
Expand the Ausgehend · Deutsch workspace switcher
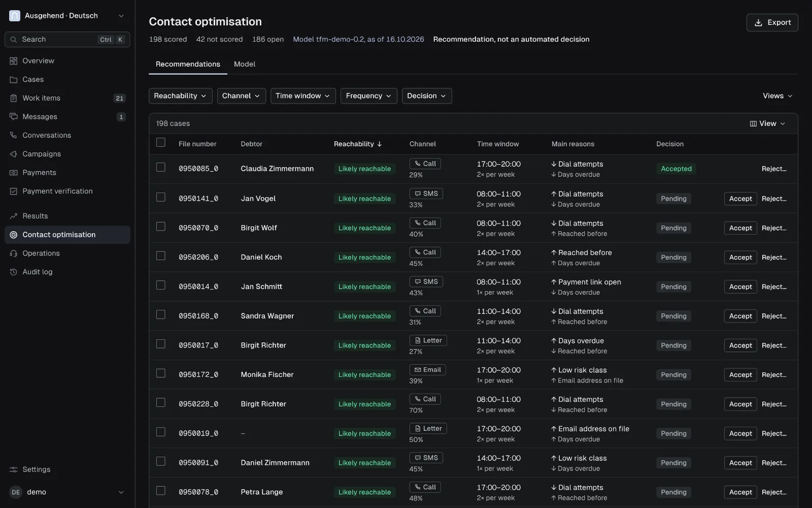pyautogui.click(x=67, y=16)
